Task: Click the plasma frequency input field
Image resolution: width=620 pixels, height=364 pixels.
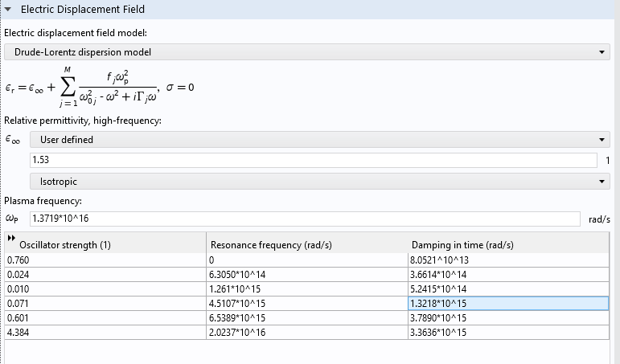Action: (304, 219)
